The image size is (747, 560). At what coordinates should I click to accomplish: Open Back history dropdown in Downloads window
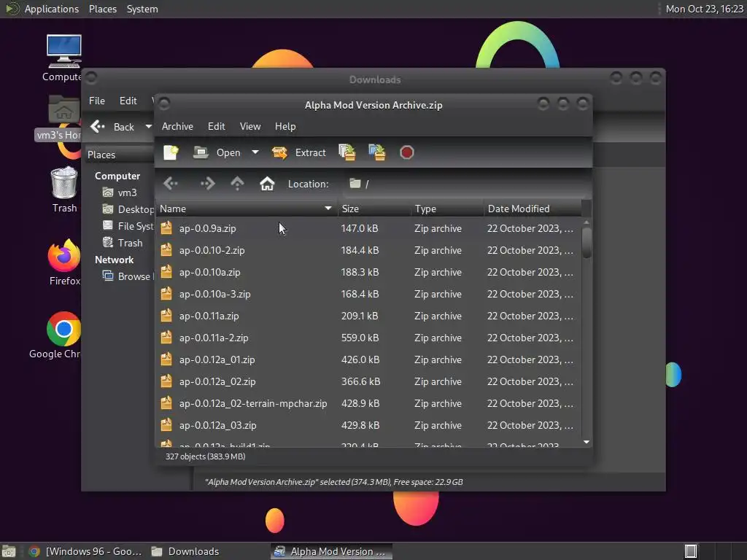click(148, 127)
